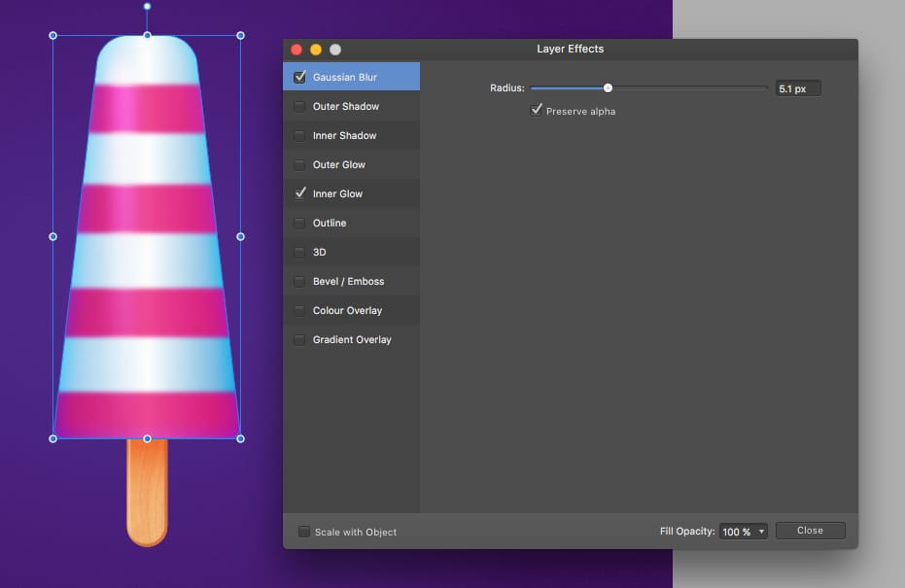Viewport: 905px width, 588px height.
Task: Close the Layer Effects window with red button
Action: [x=296, y=50]
